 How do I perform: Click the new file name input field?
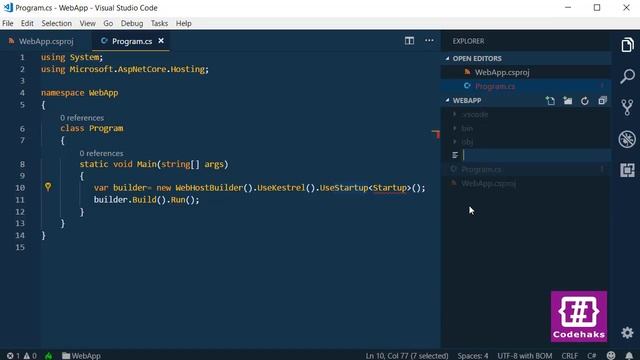click(536, 155)
